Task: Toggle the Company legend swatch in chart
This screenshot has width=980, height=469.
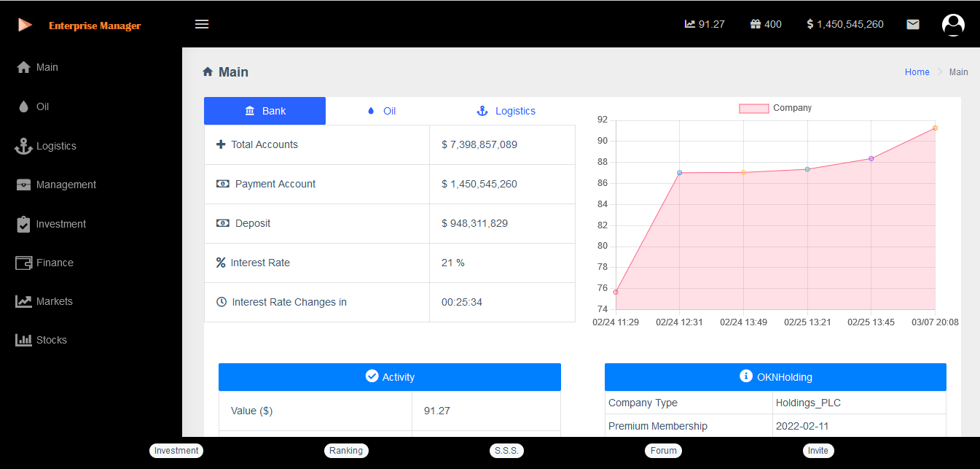Action: click(753, 108)
